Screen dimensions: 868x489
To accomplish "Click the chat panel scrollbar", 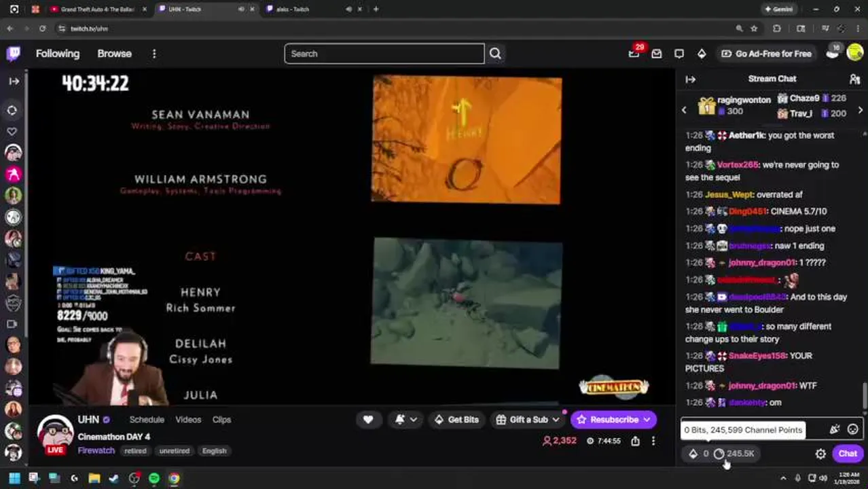I will (864, 395).
